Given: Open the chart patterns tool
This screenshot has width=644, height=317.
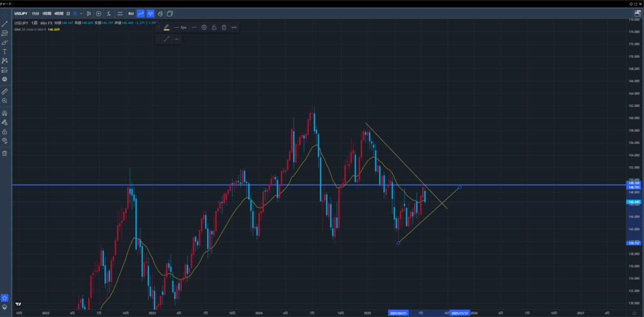Looking at the screenshot, I should click(x=5, y=61).
